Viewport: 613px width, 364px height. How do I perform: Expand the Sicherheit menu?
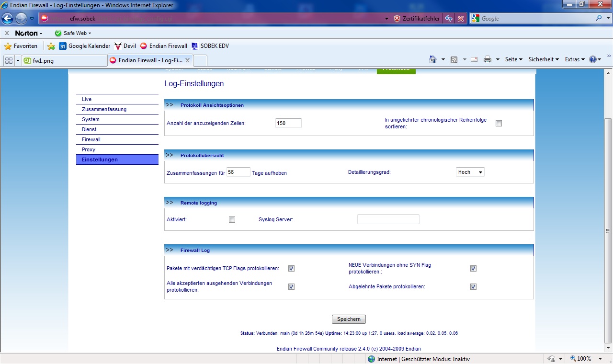(544, 59)
